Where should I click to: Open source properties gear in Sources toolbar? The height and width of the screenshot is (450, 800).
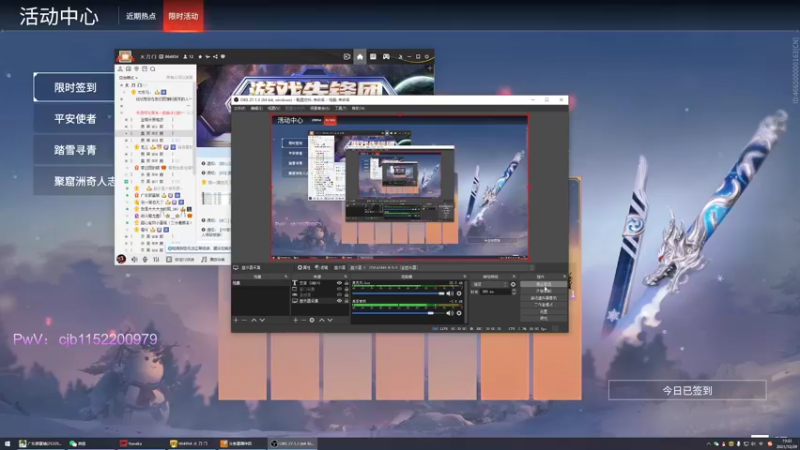[x=312, y=320]
